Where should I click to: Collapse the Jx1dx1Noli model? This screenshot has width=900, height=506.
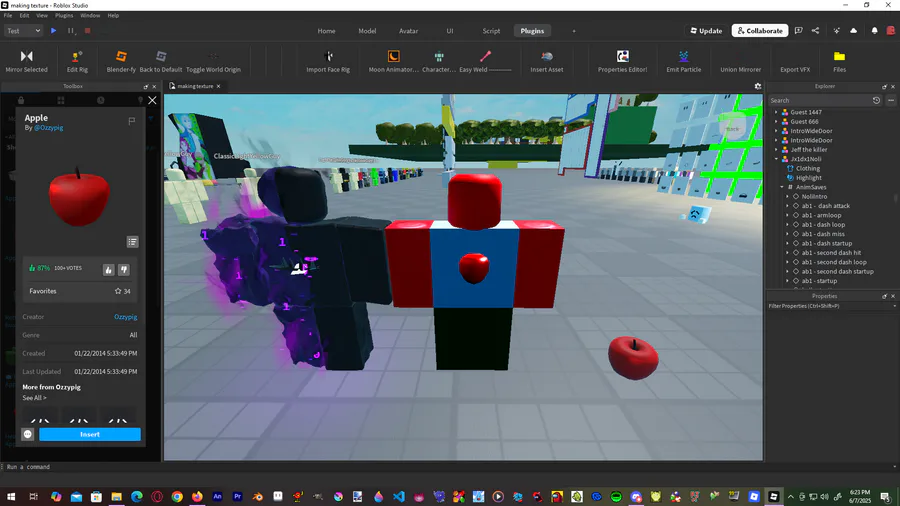coord(776,159)
